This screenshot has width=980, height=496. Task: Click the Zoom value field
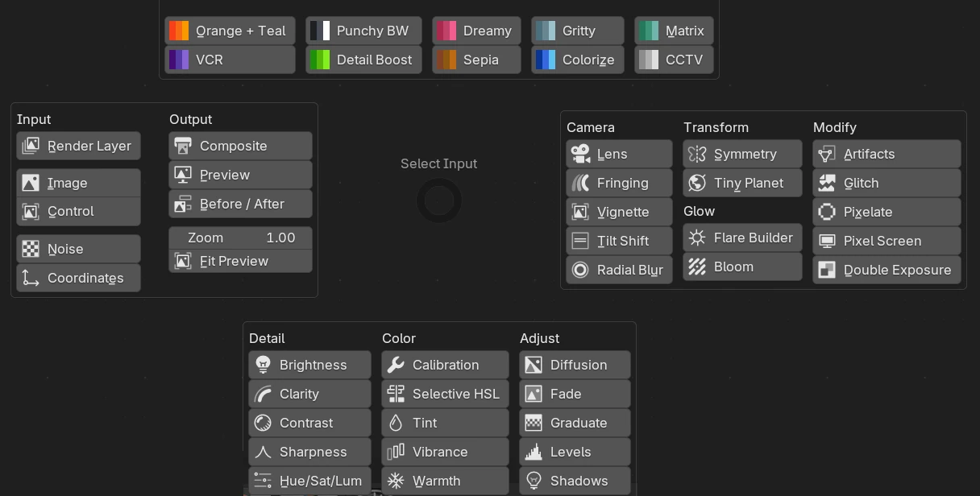[240, 238]
